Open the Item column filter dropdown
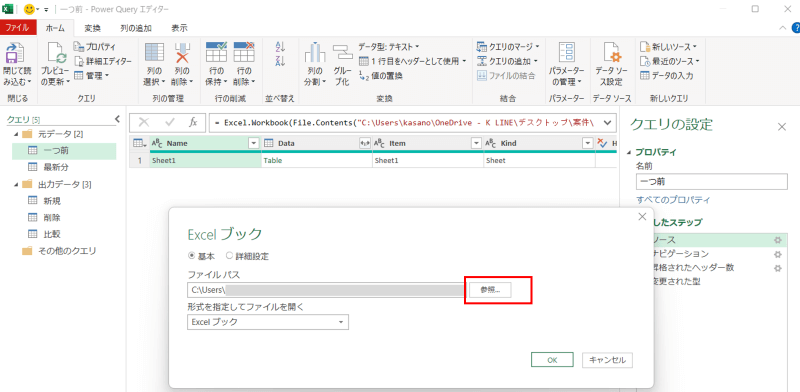Image resolution: width=800 pixels, height=392 pixels. [476, 143]
